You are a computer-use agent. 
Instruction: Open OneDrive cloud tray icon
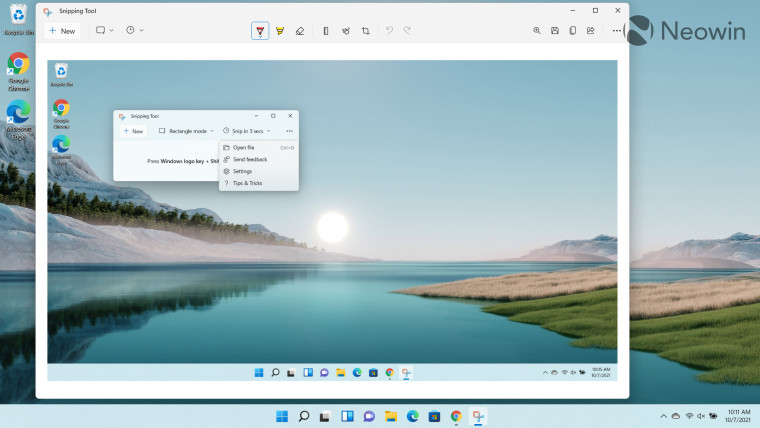(x=676, y=416)
